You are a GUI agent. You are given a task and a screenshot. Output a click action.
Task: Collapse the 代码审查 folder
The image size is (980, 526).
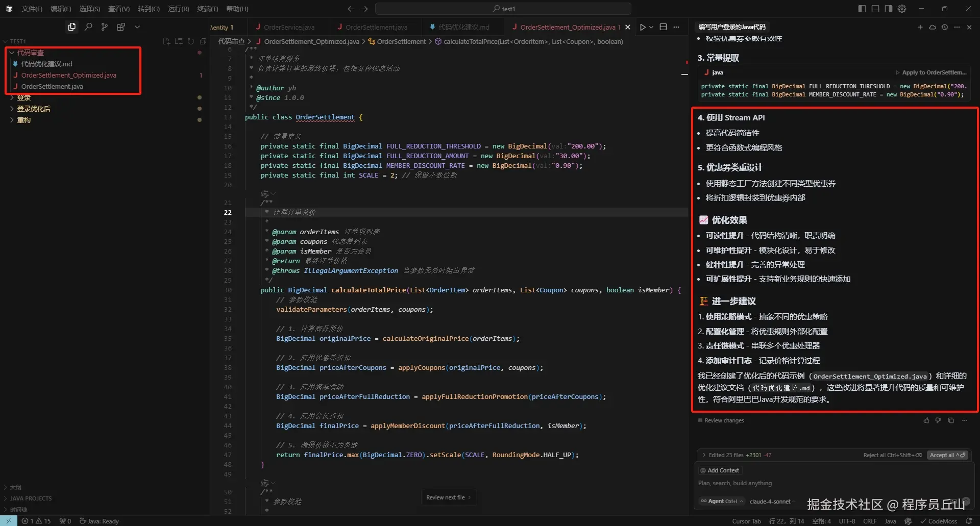[30, 53]
